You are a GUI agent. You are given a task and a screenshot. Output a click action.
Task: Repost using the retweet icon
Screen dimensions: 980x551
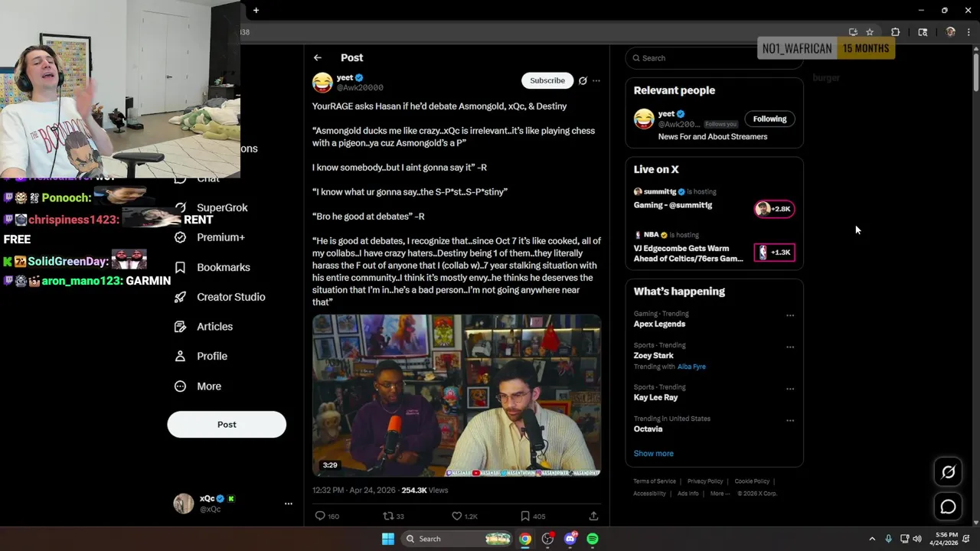pyautogui.click(x=388, y=516)
